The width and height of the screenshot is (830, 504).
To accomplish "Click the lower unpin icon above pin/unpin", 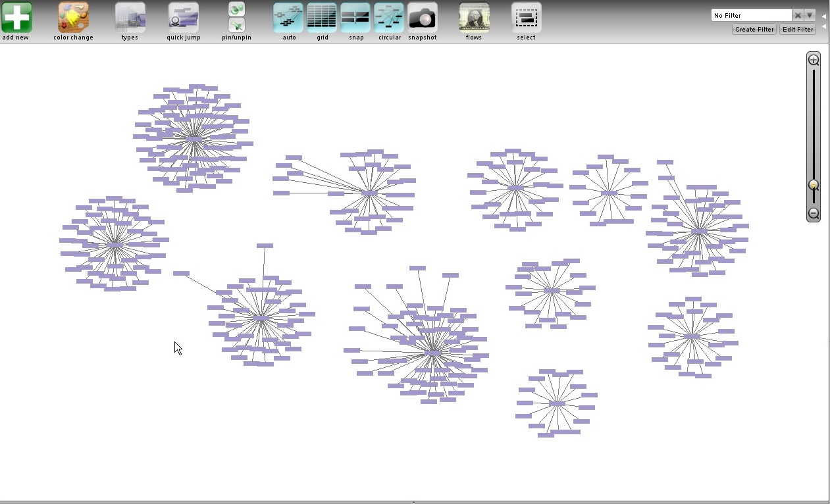I will [x=236, y=26].
